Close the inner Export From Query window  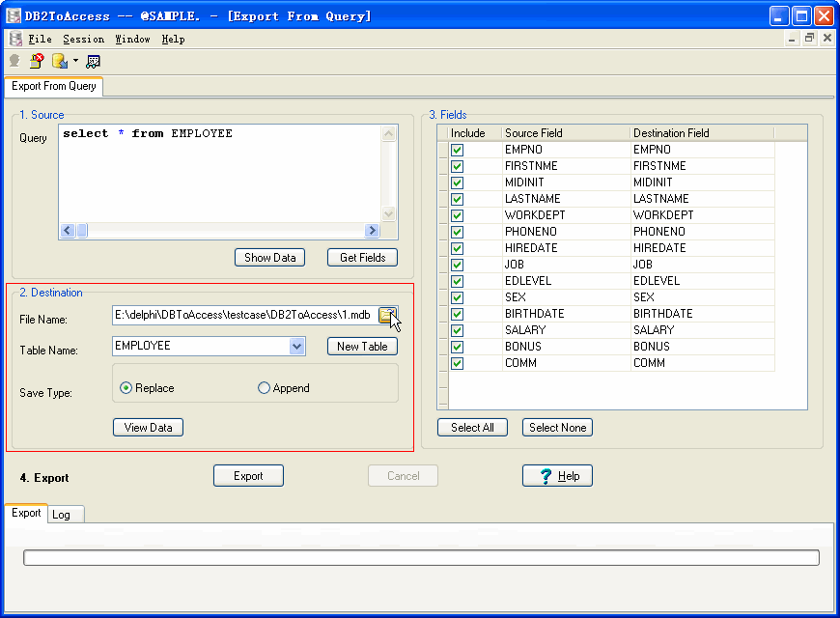(x=827, y=38)
